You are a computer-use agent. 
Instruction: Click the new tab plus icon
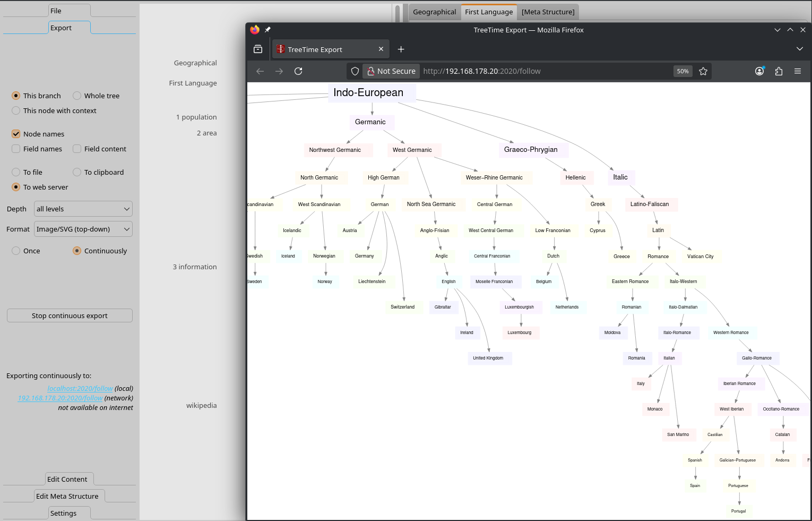(x=401, y=49)
